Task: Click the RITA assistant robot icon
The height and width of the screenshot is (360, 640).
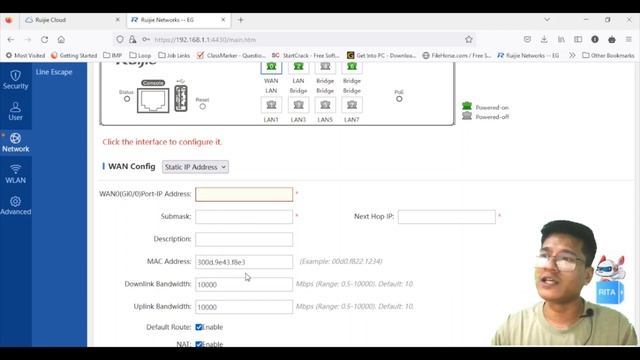Action: [610, 280]
